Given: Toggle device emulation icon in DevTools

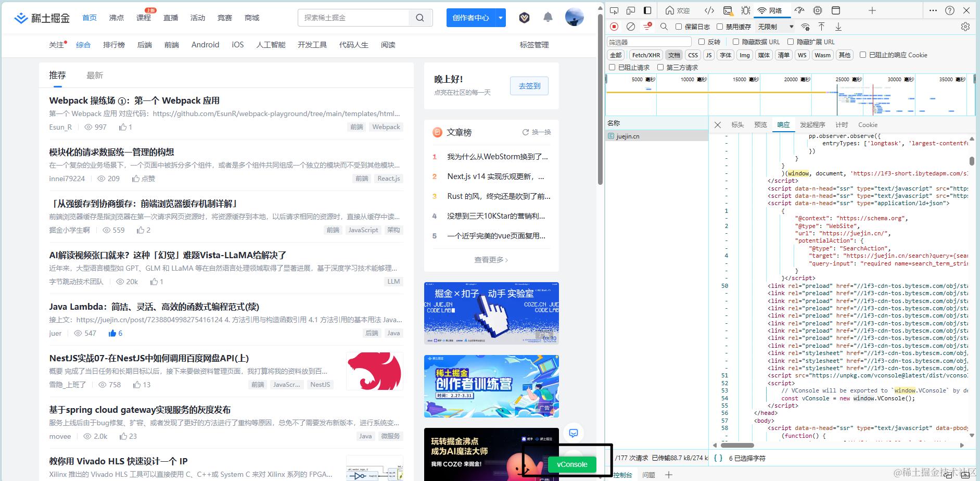Looking at the screenshot, I should [x=631, y=10].
